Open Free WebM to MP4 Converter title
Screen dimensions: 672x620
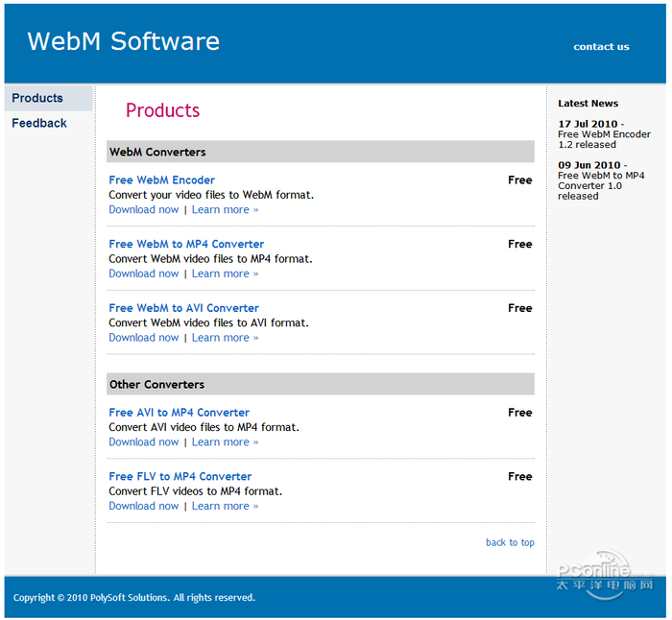point(186,245)
